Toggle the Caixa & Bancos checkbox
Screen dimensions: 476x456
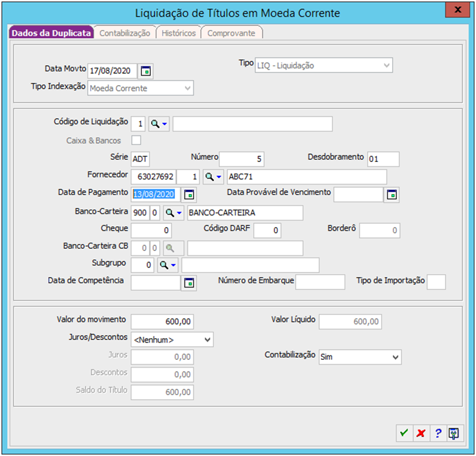click(x=136, y=140)
